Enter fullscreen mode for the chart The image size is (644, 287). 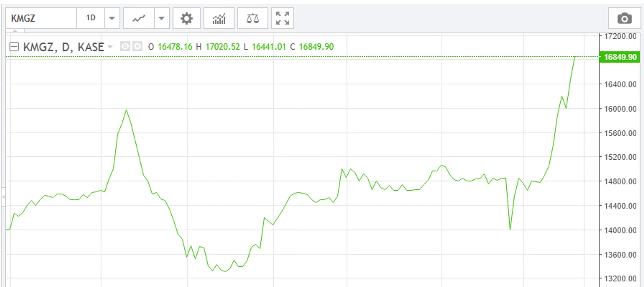pos(282,18)
